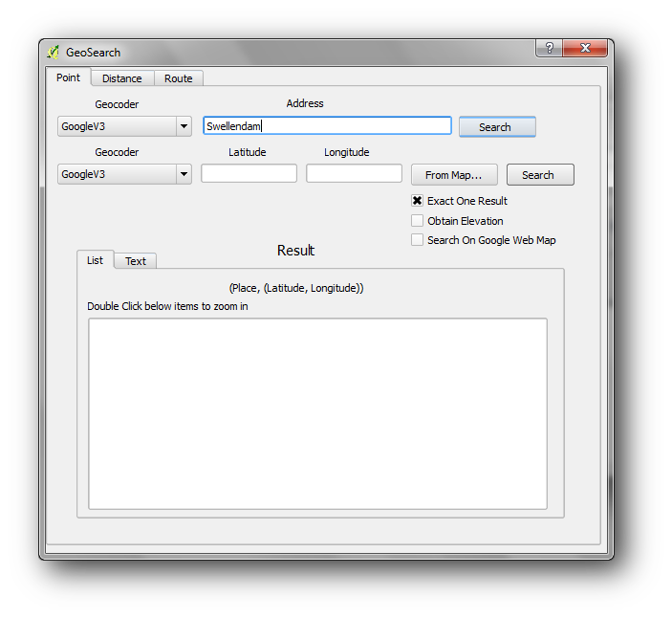Focus the Latitude input field
672x618 pixels.
coord(249,173)
